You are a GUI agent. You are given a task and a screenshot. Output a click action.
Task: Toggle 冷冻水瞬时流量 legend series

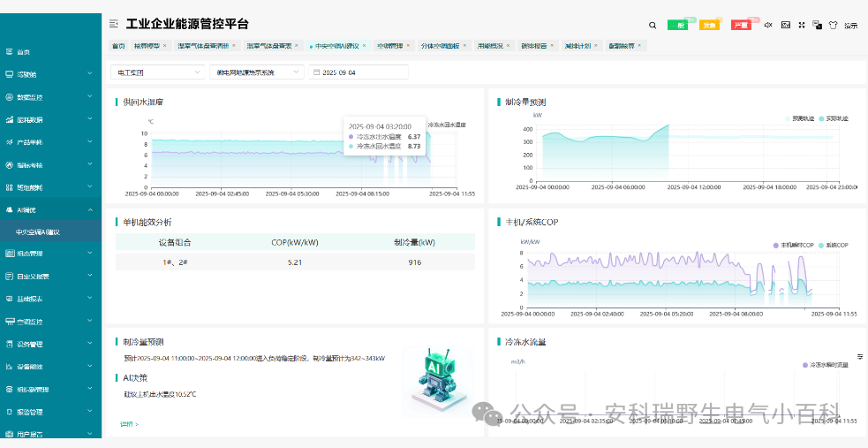pos(826,366)
